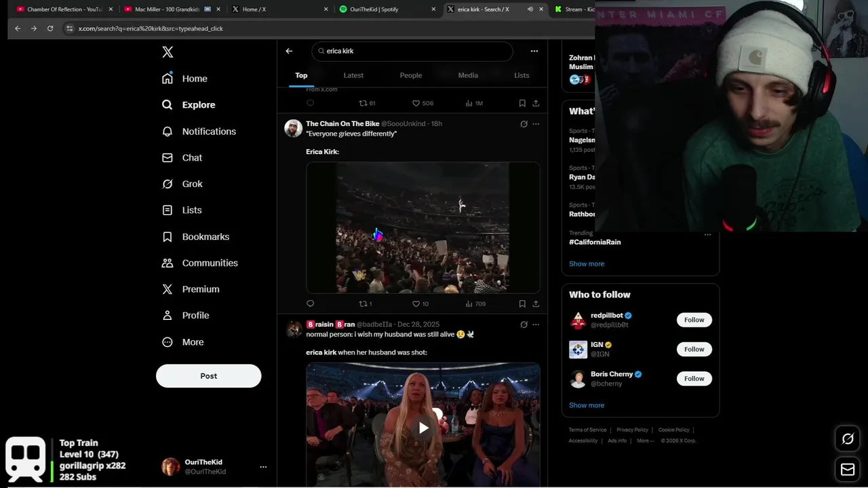Open Communities in the sidebar
The image size is (868, 488).
200,263
